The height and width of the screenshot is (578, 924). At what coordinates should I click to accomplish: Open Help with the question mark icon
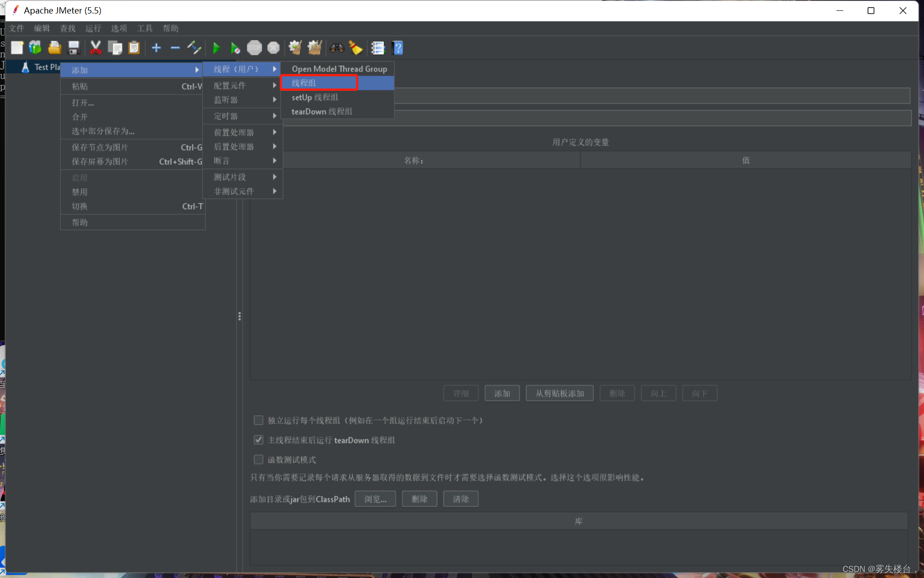[397, 47]
